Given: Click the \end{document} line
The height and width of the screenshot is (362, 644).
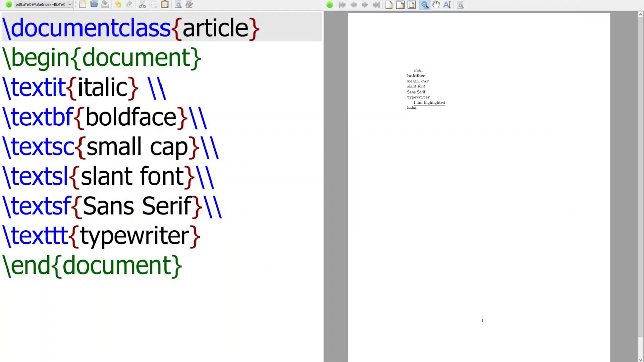Looking at the screenshot, I should point(92,265).
